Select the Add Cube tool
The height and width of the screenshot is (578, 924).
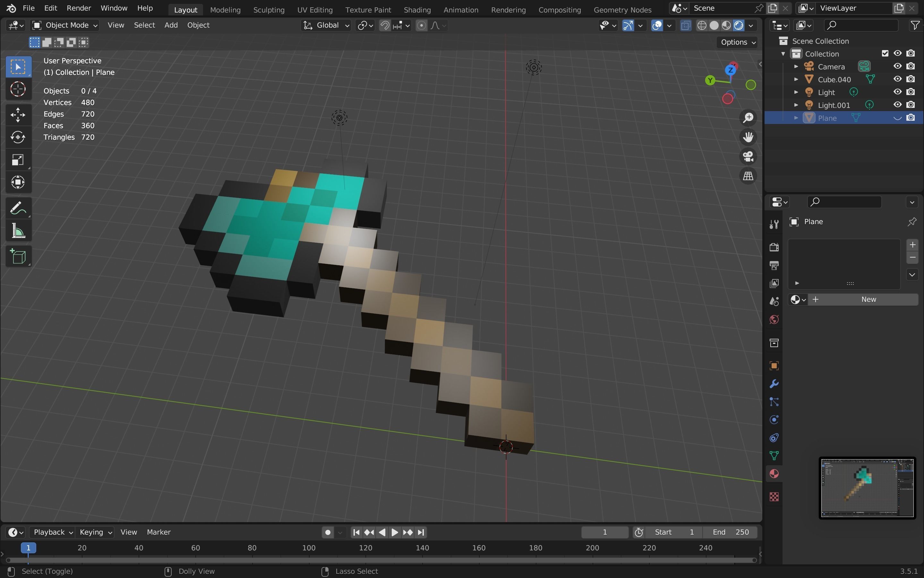click(x=18, y=257)
